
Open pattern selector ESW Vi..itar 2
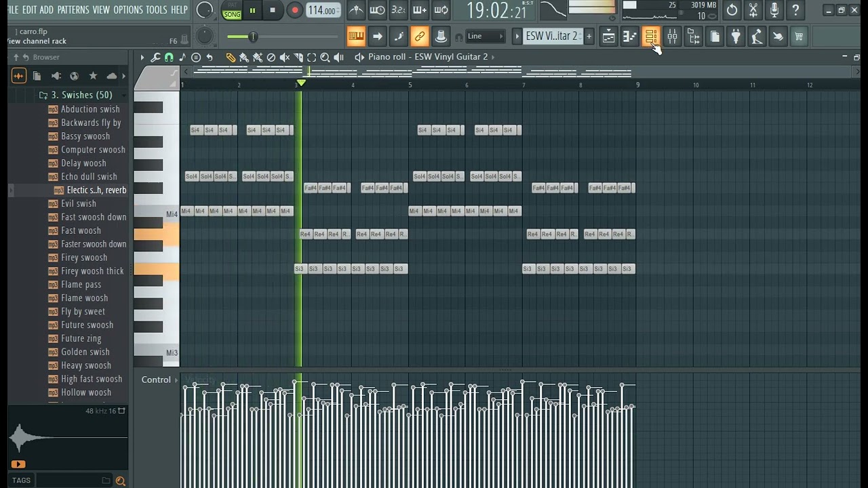(x=552, y=37)
